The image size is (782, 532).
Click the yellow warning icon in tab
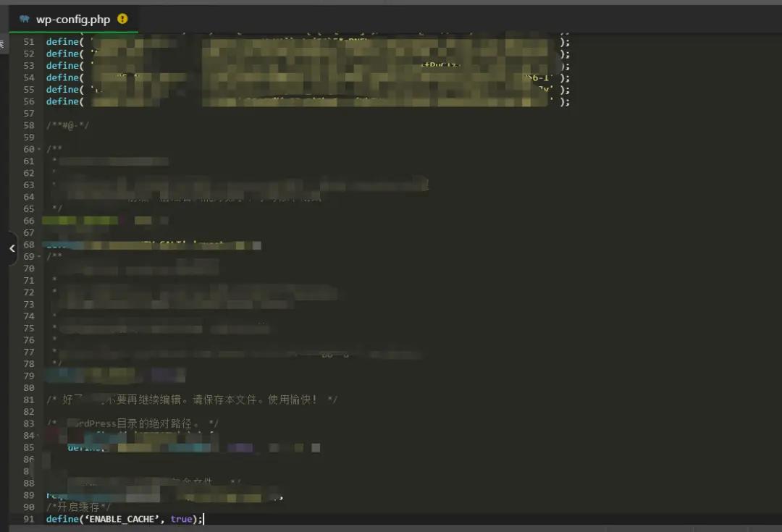point(122,19)
